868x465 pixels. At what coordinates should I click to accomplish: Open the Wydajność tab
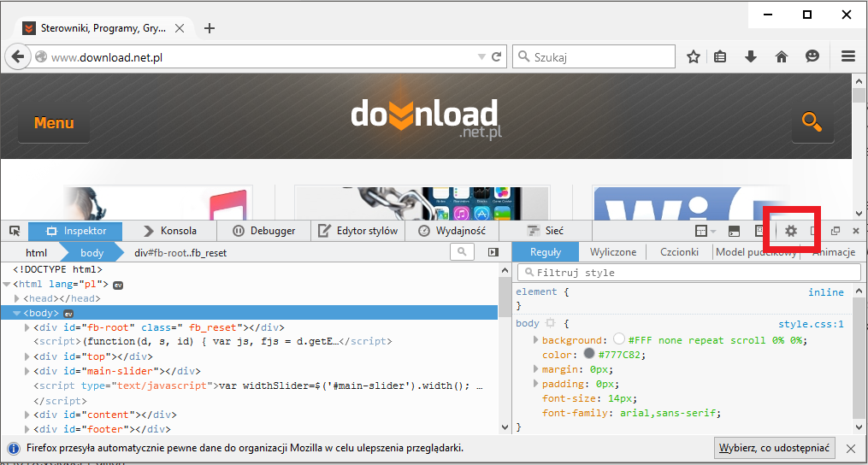click(452, 231)
